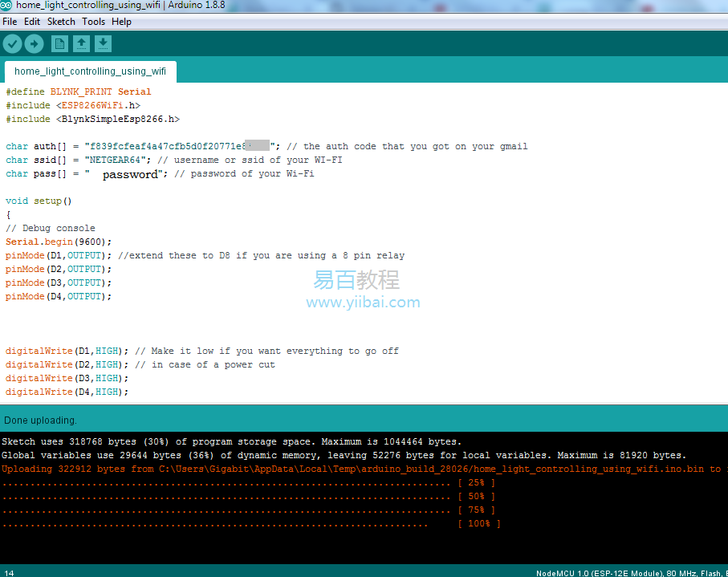Click the Upload arrow icon
728x577 pixels.
(34, 44)
